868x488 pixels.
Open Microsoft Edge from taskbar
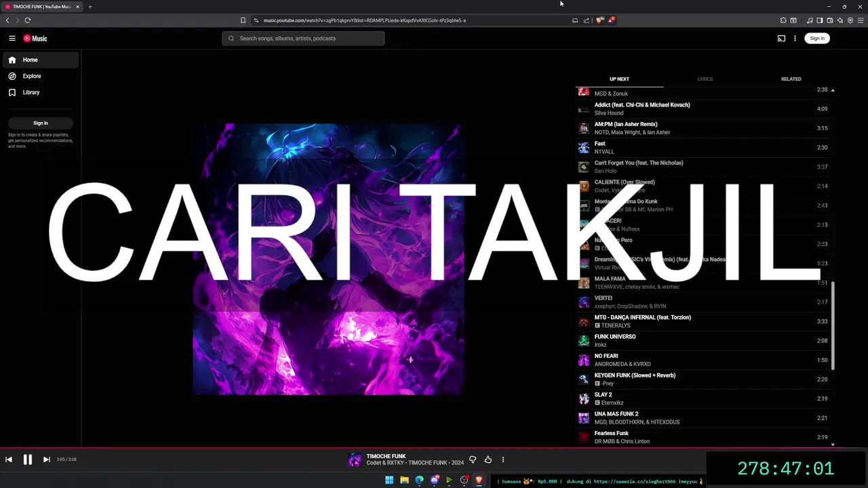point(419,480)
